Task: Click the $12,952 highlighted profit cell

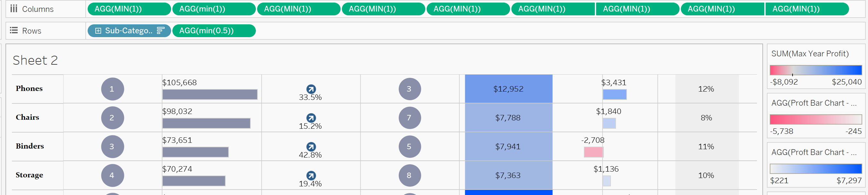Action: pos(508,89)
